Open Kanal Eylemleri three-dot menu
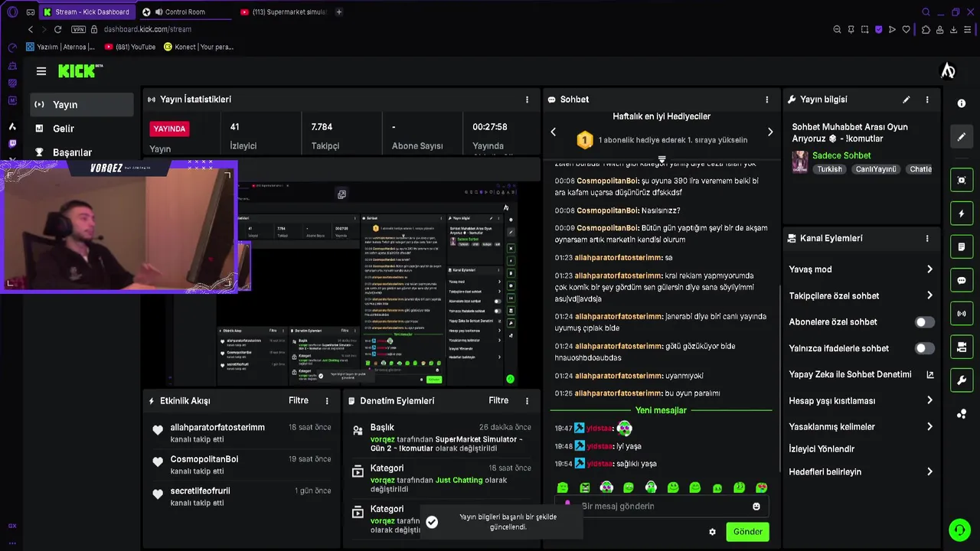Viewport: 980px width, 551px height. pyautogui.click(x=927, y=238)
